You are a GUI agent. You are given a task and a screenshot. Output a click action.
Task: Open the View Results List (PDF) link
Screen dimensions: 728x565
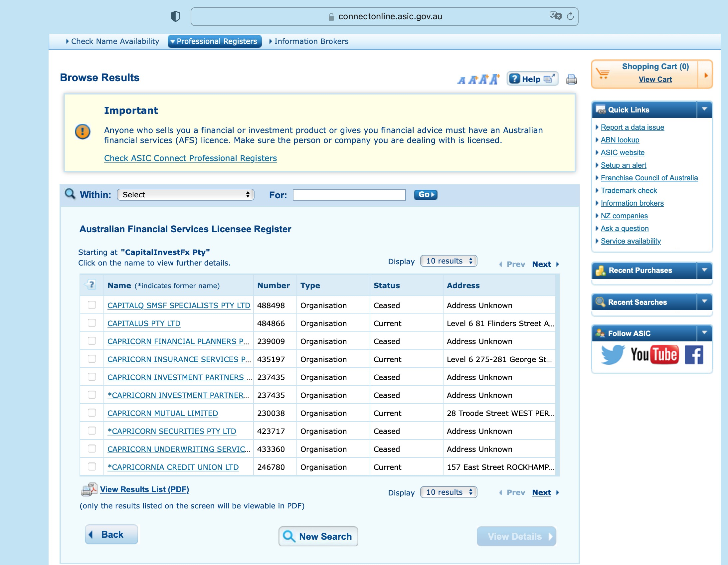(144, 489)
